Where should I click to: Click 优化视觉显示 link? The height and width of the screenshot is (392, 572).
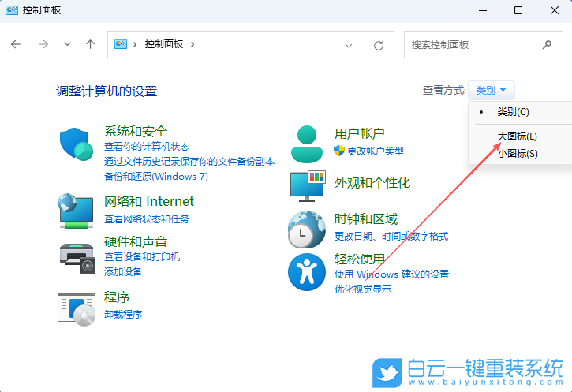pos(363,289)
